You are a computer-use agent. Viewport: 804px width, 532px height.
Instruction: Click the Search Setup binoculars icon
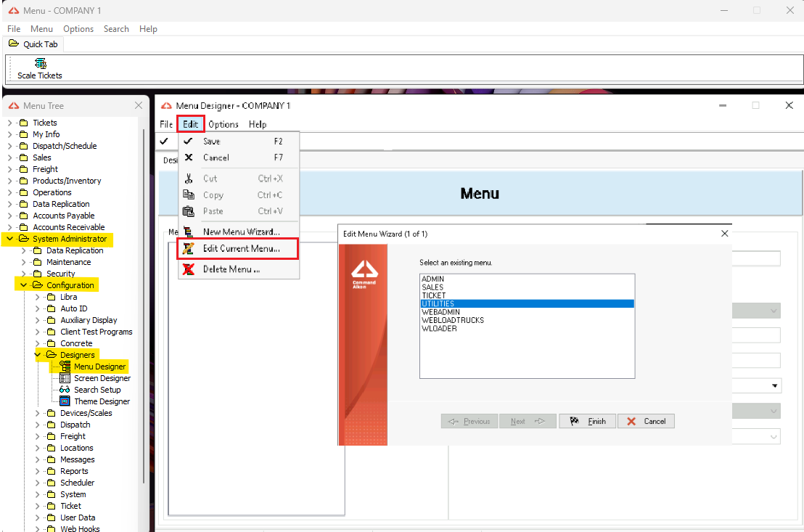pyautogui.click(x=65, y=390)
